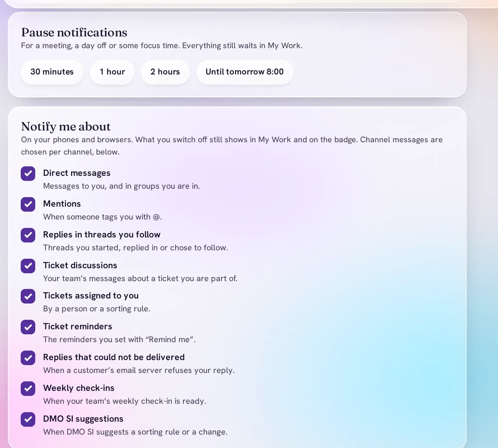The width and height of the screenshot is (498, 448).
Task: Click 'When someone tags you with @.' text
Action: pos(102,217)
